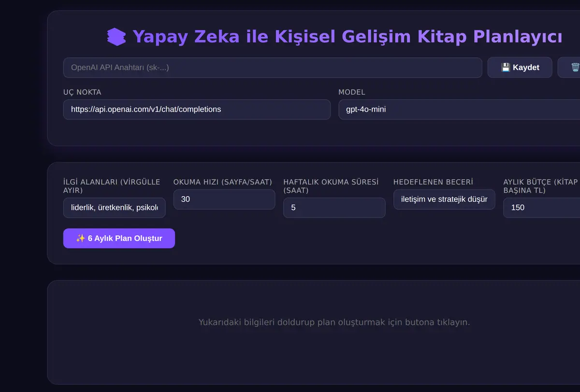Click the Okuma Hızı field with 30
The height and width of the screenshot is (392, 580).
click(224, 199)
